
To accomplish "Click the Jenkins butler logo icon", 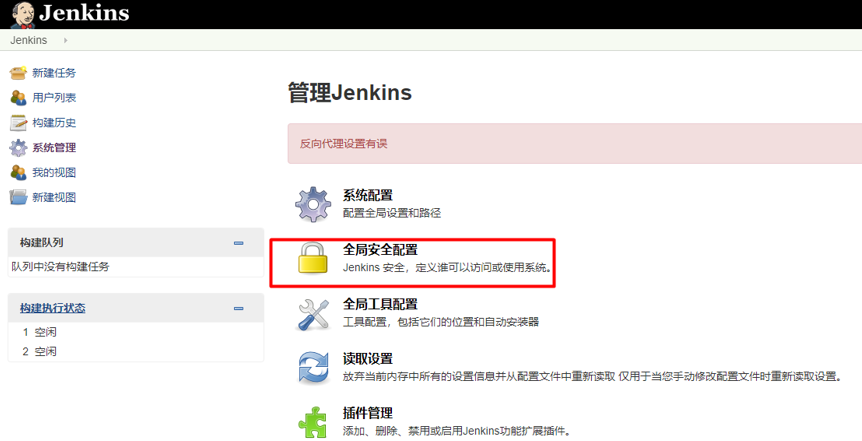I will (23, 14).
